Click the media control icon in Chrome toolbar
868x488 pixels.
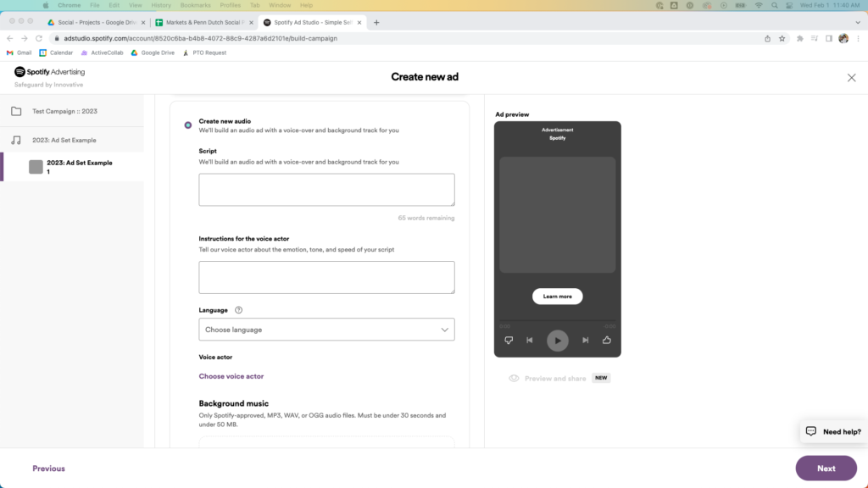815,38
